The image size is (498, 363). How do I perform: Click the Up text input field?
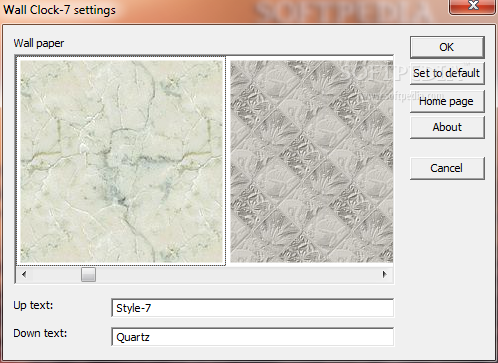[x=252, y=308]
